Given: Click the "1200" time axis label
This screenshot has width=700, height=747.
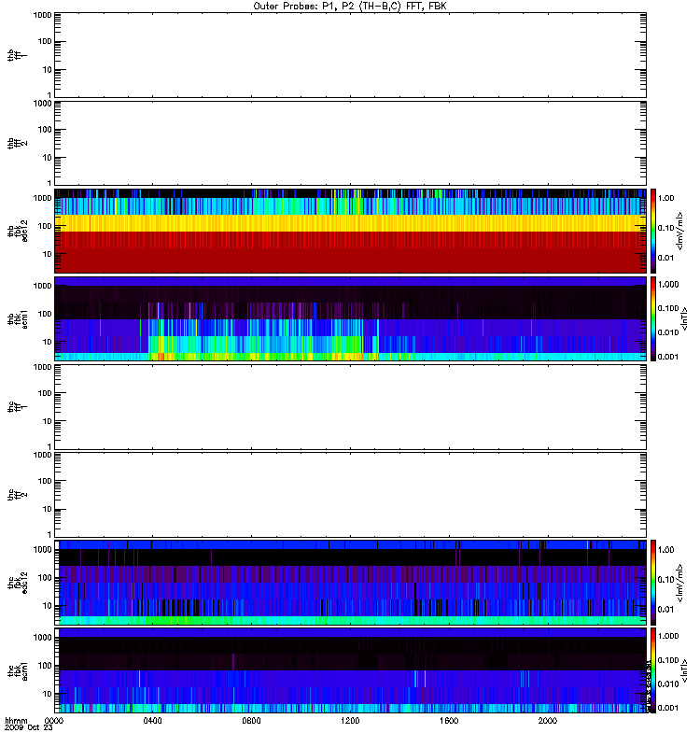Looking at the screenshot, I should coord(350,721).
